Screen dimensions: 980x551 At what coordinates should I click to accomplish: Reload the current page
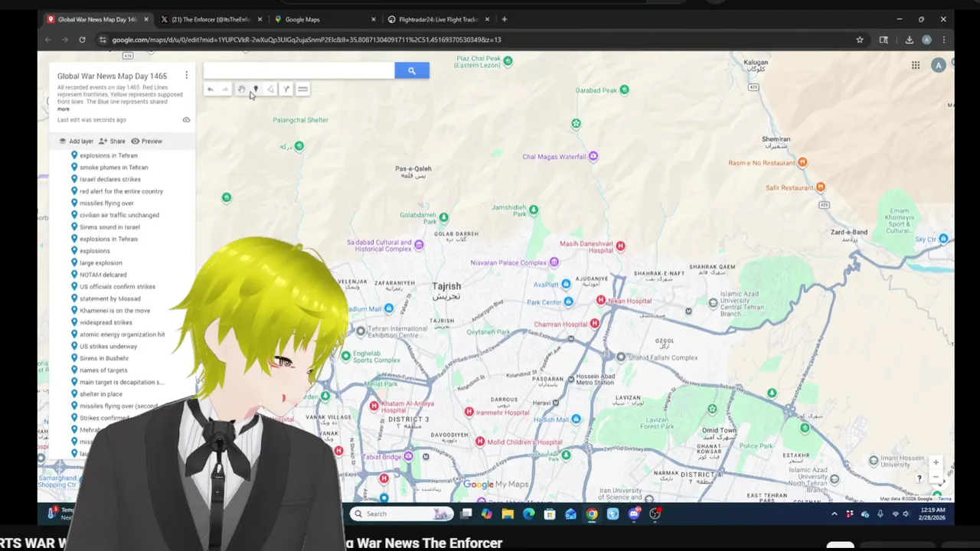82,40
